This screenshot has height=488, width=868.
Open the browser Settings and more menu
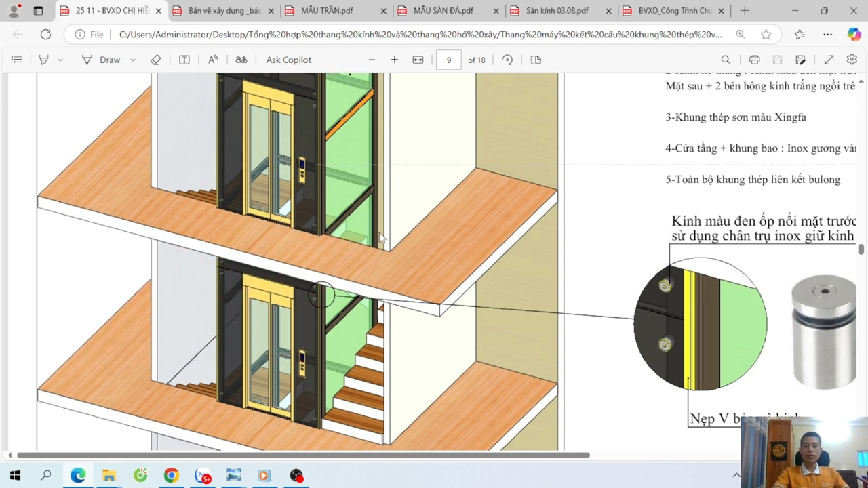pyautogui.click(x=827, y=34)
